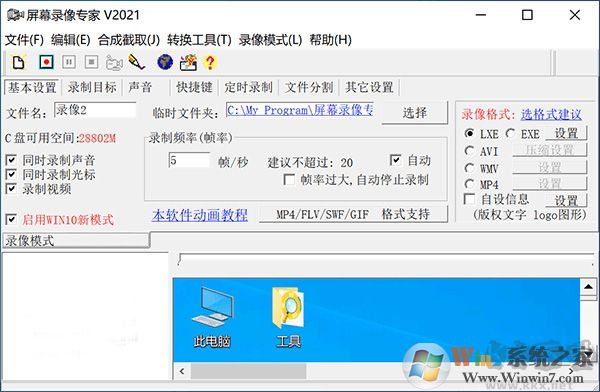
Task: Open the globe website icon
Action: (x=165, y=62)
